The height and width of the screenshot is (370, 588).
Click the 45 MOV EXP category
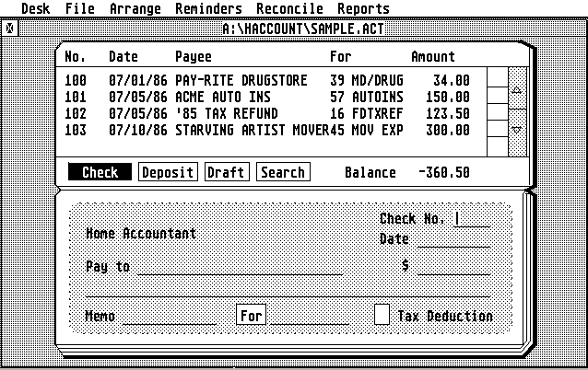367,130
